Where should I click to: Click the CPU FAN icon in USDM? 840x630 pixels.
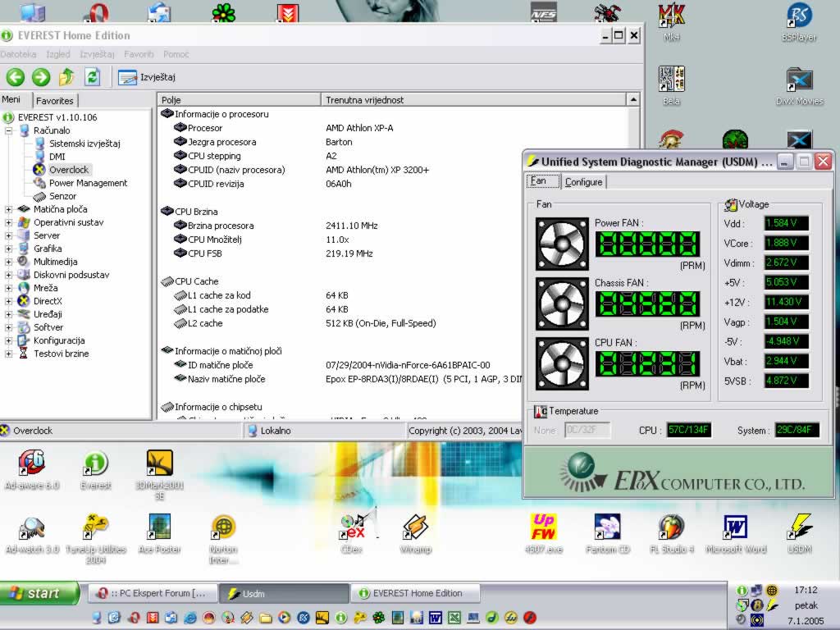(x=562, y=363)
